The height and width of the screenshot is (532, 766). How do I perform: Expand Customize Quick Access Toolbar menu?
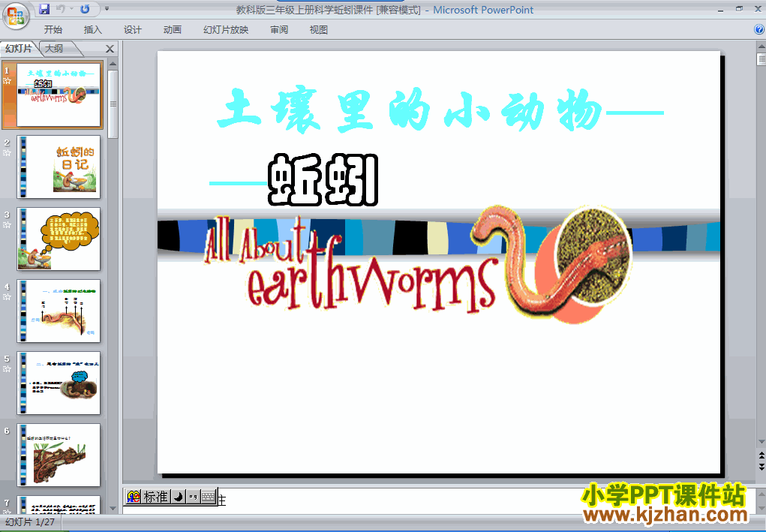click(107, 9)
